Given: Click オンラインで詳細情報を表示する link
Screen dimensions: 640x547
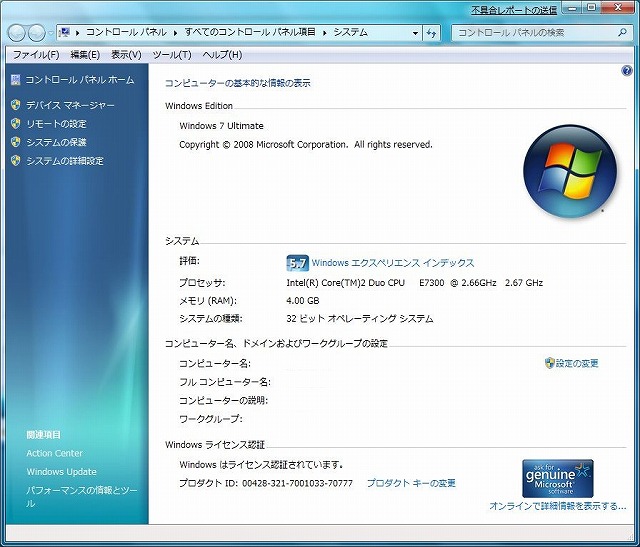Looking at the screenshot, I should click(558, 506).
